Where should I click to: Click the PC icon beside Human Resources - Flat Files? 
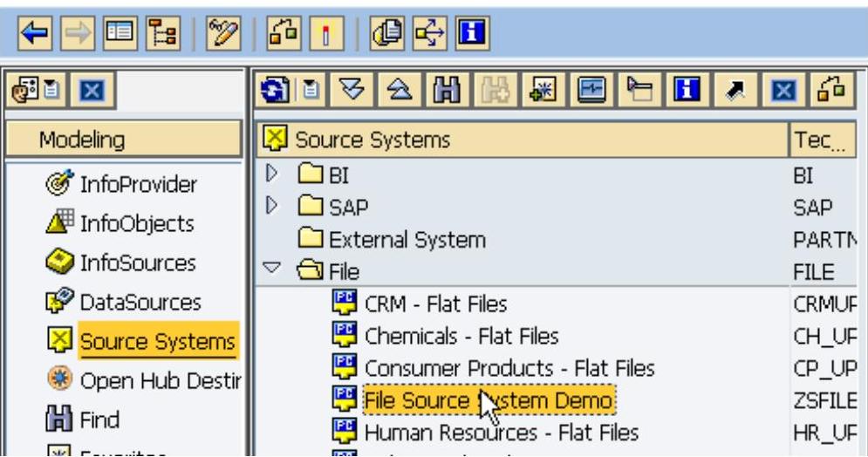click(x=345, y=431)
